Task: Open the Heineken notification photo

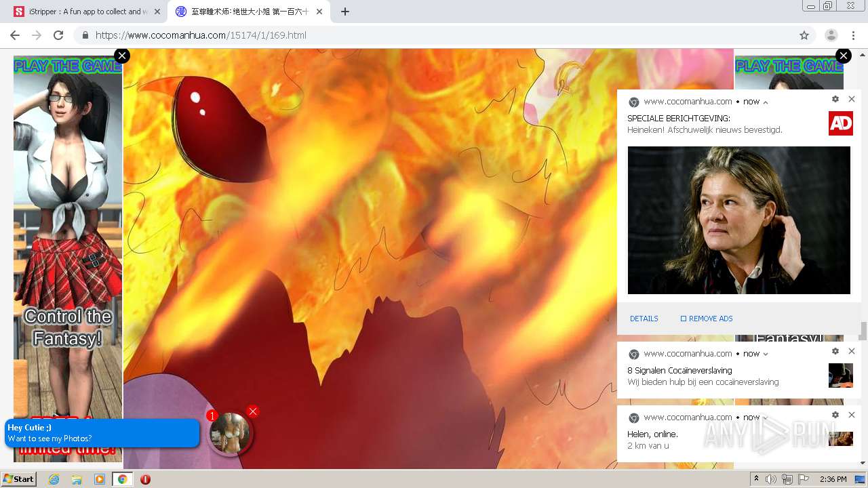Action: pos(739,220)
